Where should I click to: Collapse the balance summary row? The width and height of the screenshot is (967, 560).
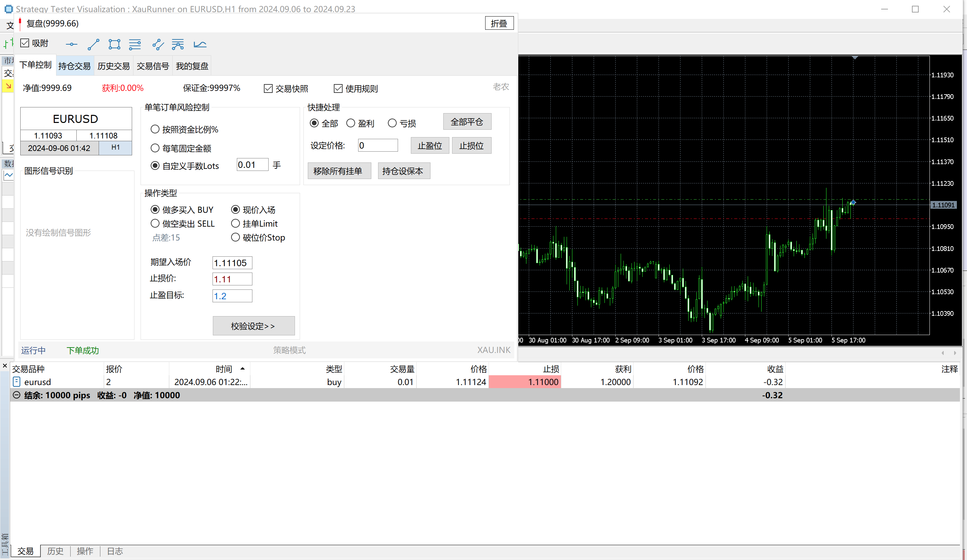pyautogui.click(x=17, y=395)
